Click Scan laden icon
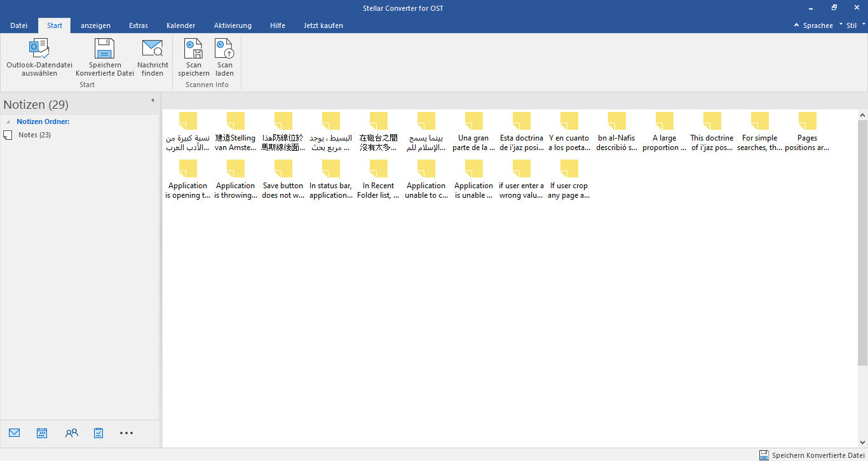Image resolution: width=868 pixels, height=461 pixels. 224,49
